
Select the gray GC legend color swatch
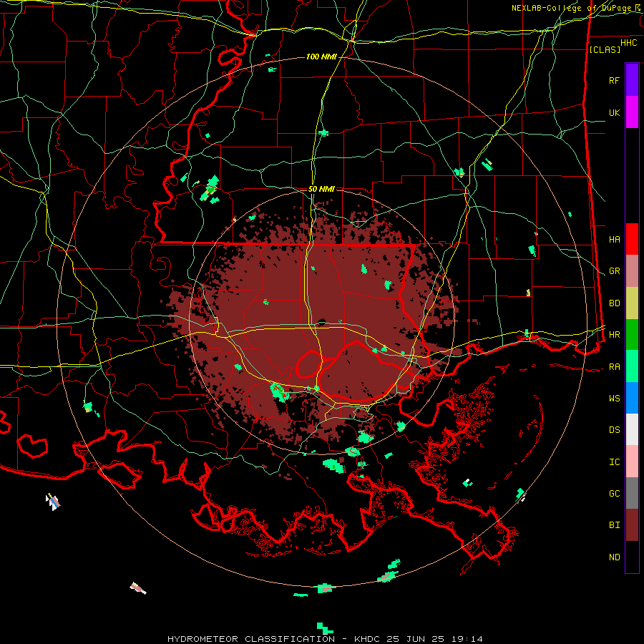[x=632, y=493]
